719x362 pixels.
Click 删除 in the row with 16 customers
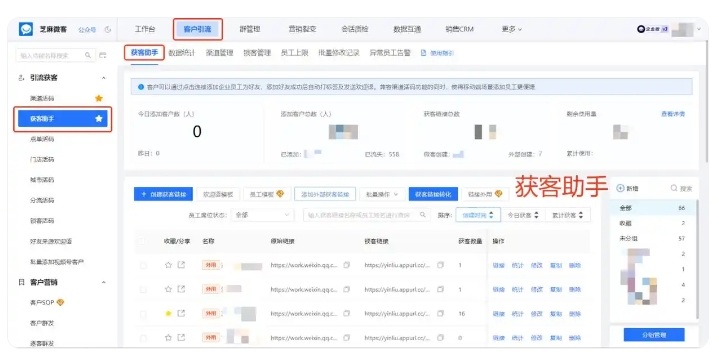pos(575,314)
